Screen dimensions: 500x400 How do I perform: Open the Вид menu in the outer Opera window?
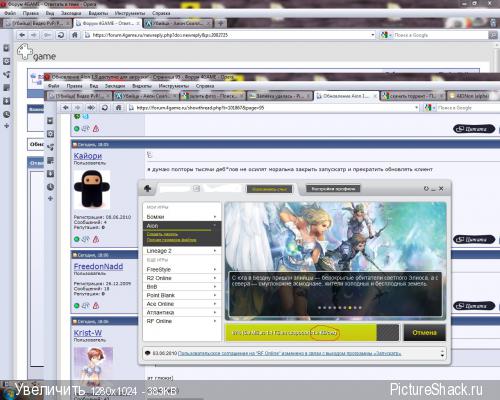[x=50, y=13]
